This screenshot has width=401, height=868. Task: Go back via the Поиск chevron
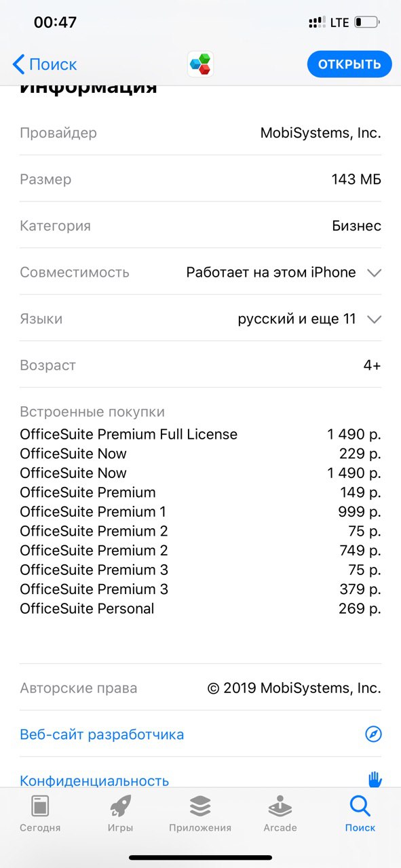coord(45,64)
